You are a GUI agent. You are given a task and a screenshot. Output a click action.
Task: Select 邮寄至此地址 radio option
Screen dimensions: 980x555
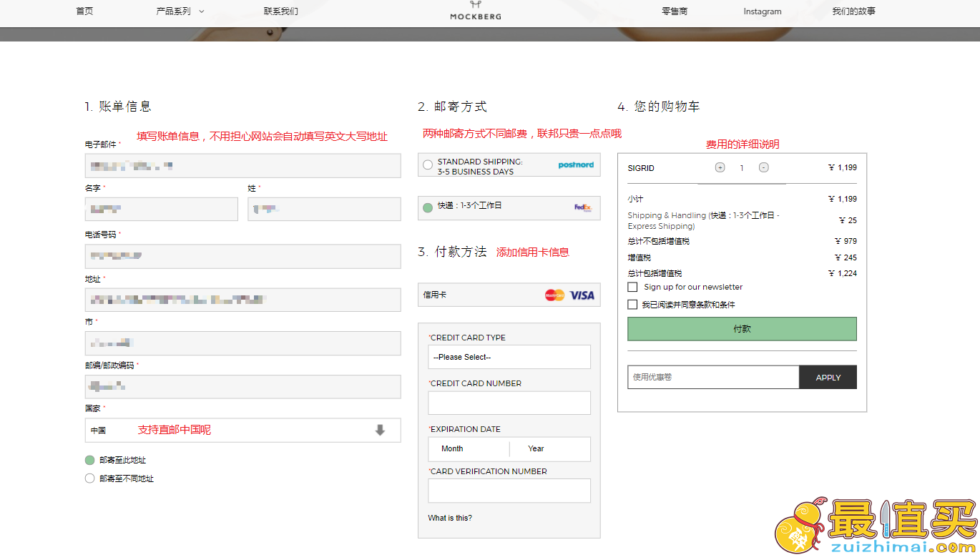tap(89, 460)
